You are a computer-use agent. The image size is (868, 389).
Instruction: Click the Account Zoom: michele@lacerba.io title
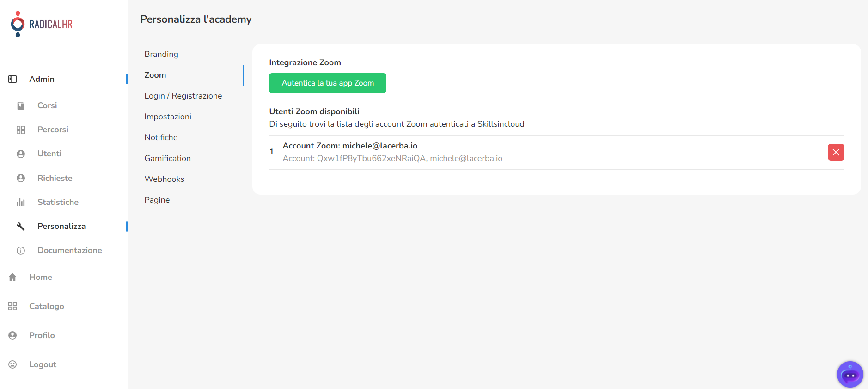(x=350, y=146)
